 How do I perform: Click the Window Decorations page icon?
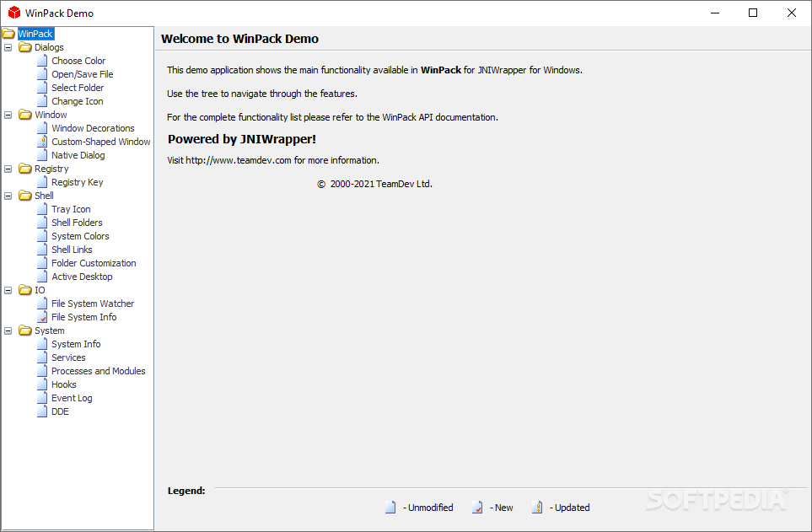point(42,128)
